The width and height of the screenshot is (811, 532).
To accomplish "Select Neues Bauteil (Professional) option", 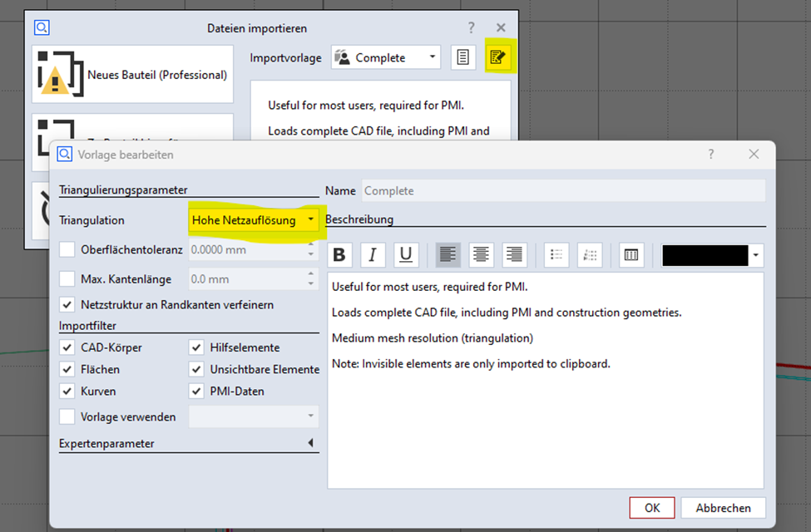I will point(133,75).
